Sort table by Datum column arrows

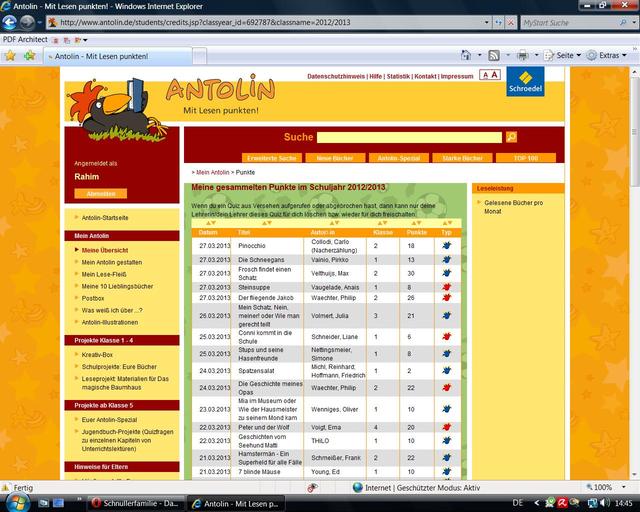[x=211, y=223]
